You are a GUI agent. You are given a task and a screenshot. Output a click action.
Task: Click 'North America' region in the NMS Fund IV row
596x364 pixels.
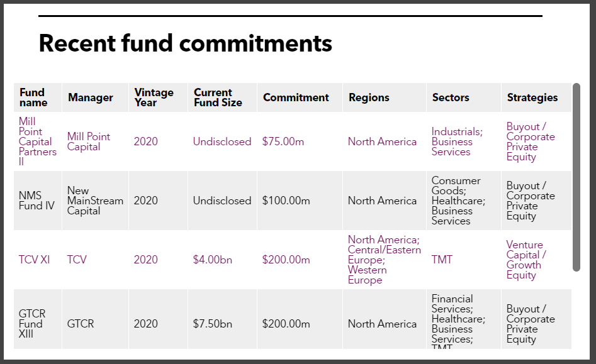382,201
